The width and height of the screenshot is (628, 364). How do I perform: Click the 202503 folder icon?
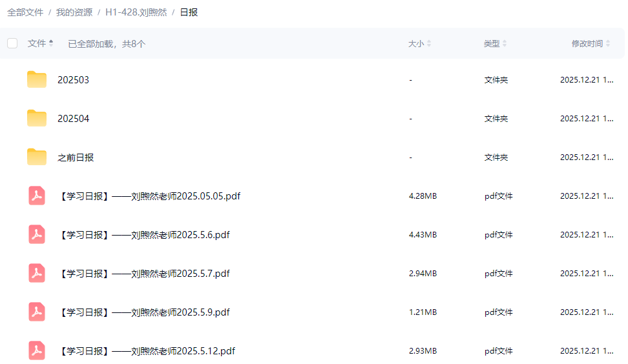pyautogui.click(x=37, y=80)
